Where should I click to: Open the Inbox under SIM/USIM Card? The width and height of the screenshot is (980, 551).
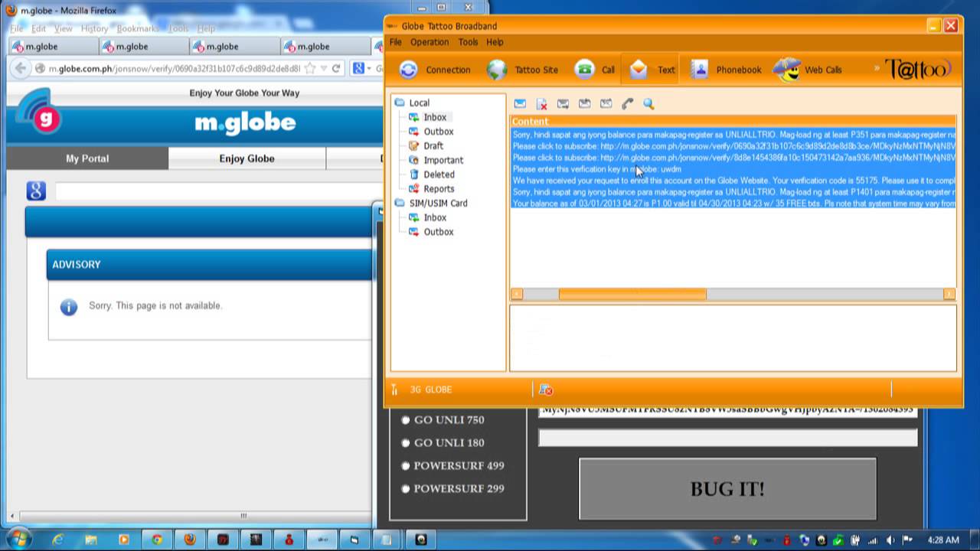coord(427,217)
